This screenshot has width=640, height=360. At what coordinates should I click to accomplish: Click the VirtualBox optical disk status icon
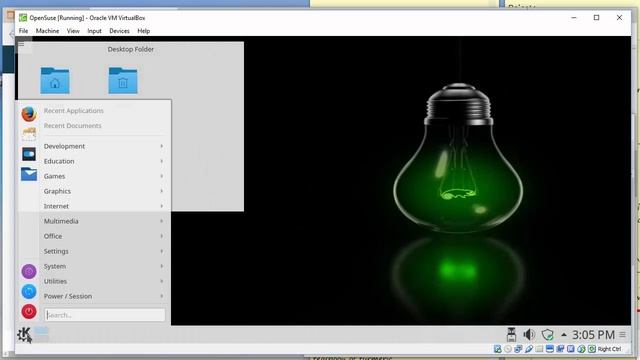coord(508,349)
